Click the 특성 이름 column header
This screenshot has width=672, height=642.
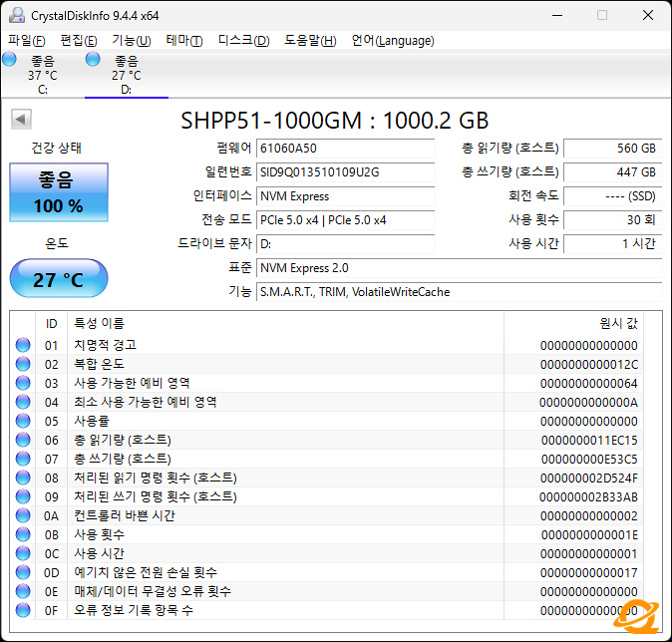coord(285,324)
